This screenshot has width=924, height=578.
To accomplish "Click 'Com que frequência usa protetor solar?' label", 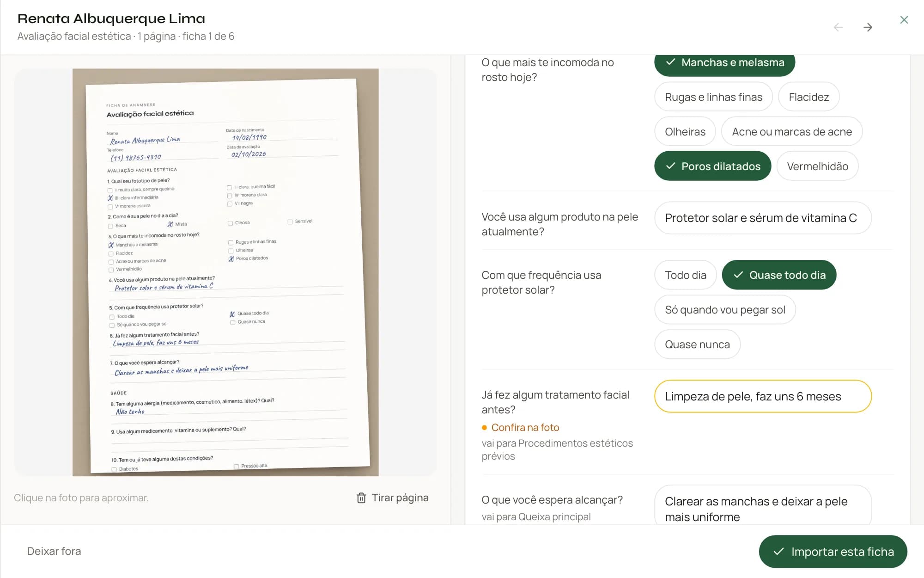I will point(541,283).
